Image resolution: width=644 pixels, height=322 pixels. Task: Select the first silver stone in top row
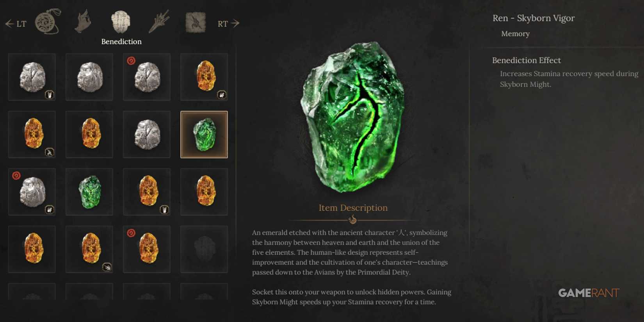(32, 77)
